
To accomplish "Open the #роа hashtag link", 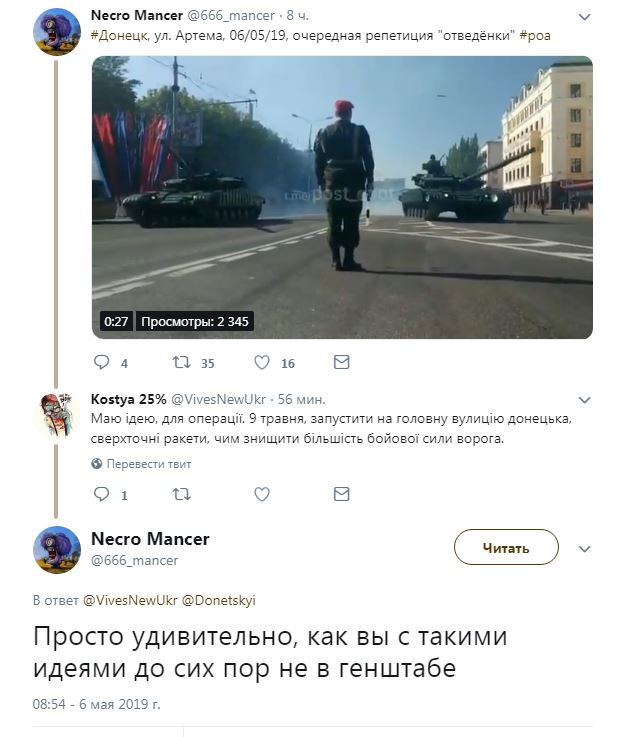I will (x=535, y=36).
